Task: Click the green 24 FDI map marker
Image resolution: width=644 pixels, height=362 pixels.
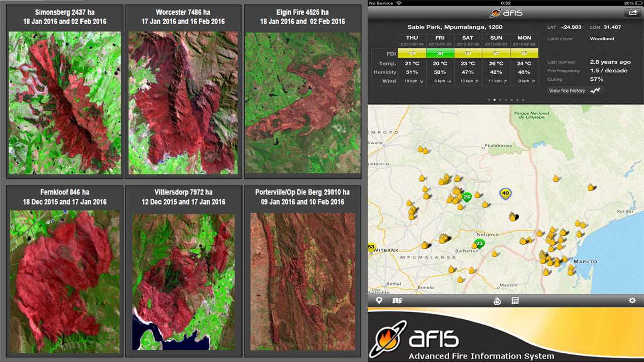Action: point(467,196)
